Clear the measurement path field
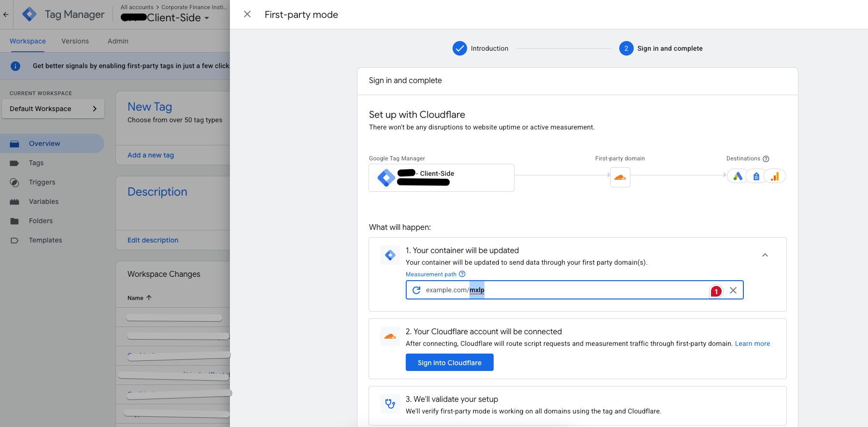Viewport: 868px width, 427px height. pyautogui.click(x=733, y=290)
